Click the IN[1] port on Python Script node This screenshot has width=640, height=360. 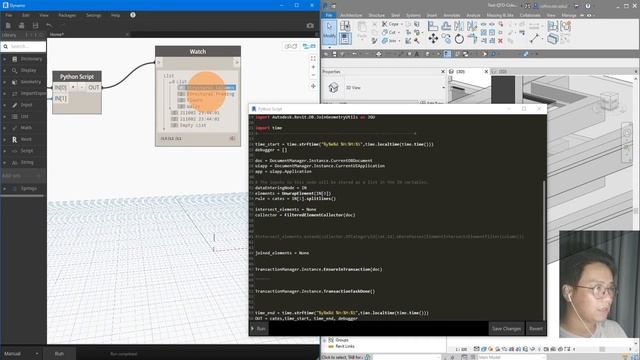click(x=60, y=98)
